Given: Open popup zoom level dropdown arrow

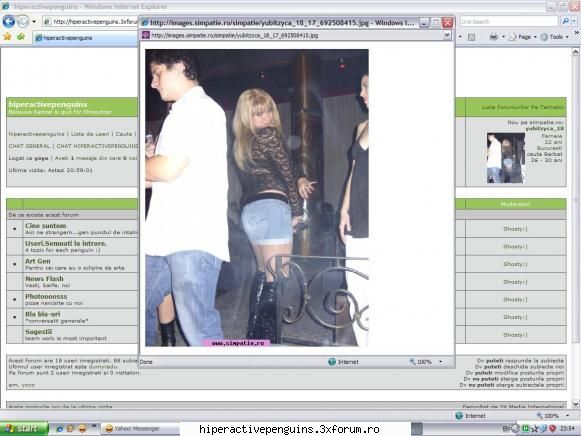Looking at the screenshot, I should (441, 362).
